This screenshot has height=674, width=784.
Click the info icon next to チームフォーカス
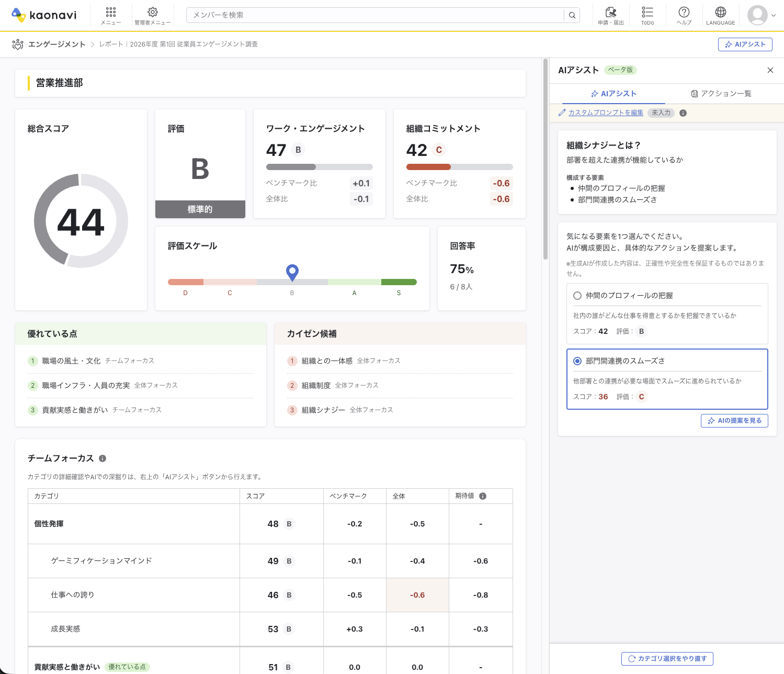coord(103,458)
